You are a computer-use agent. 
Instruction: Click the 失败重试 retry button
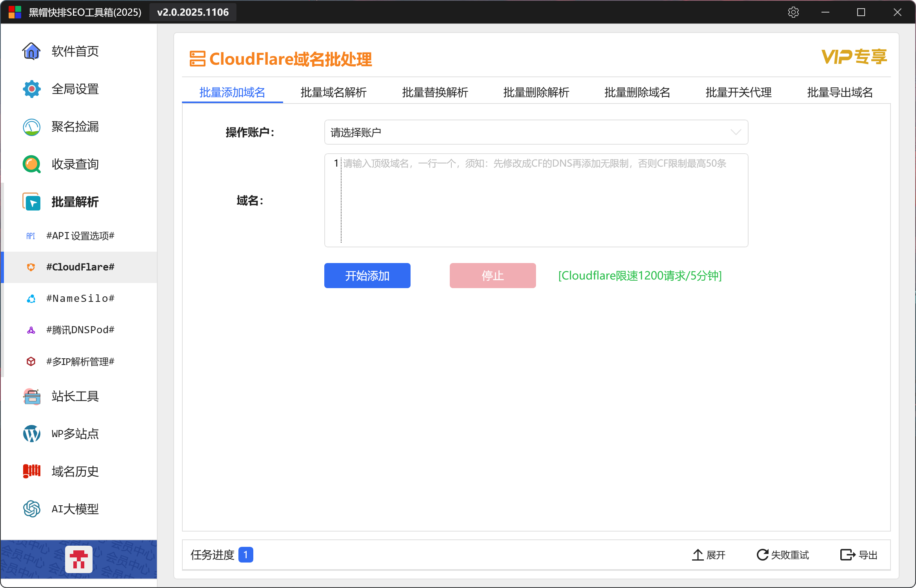[x=783, y=555]
